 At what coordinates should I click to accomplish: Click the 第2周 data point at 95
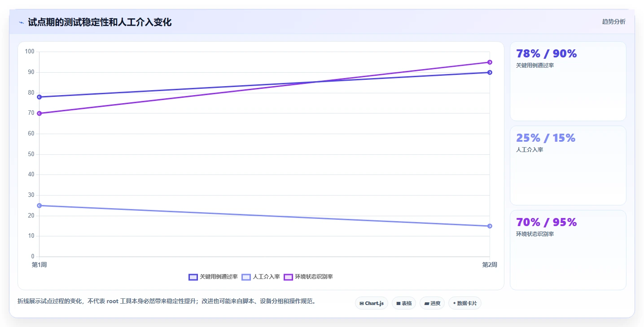click(x=490, y=62)
